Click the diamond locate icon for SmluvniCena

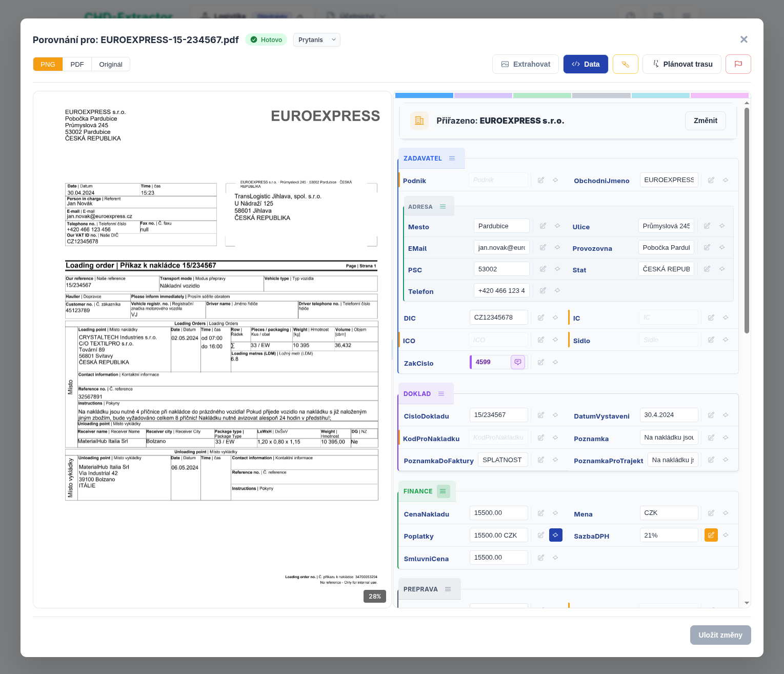coord(555,558)
